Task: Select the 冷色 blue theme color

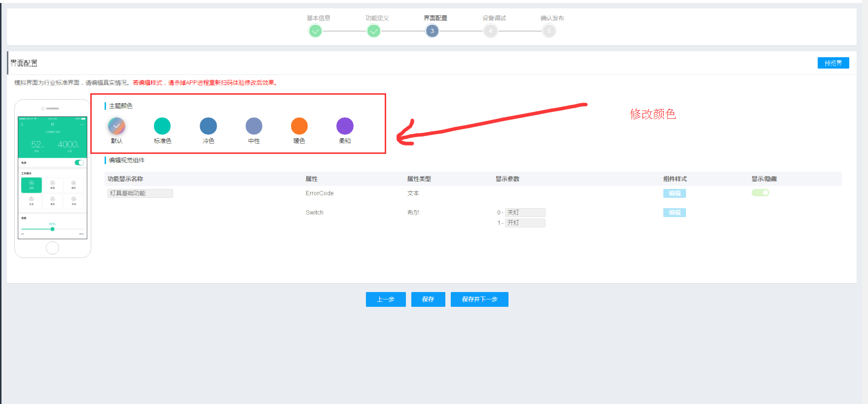Action: (208, 126)
